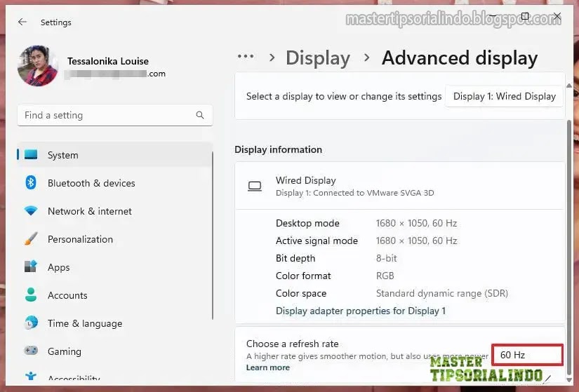This screenshot has width=579, height=392.
Task: Select System in the sidebar
Action: point(115,155)
